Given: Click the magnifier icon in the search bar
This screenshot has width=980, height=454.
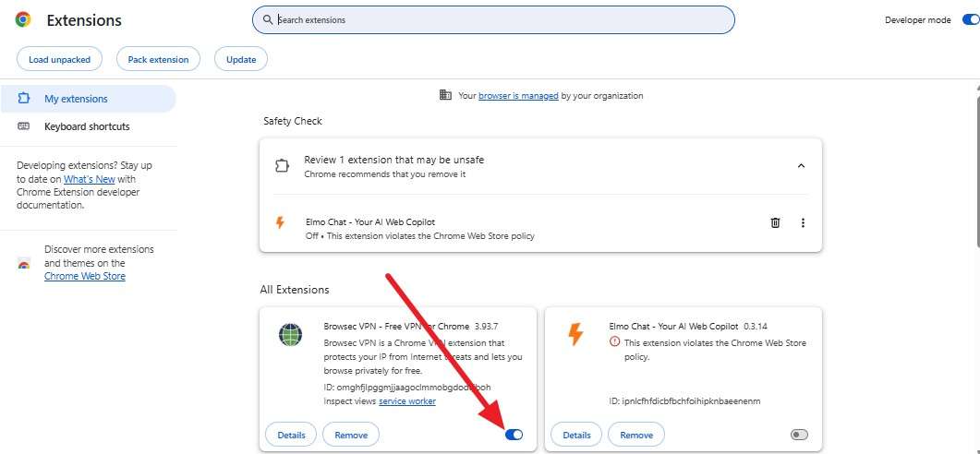Looking at the screenshot, I should (x=268, y=20).
